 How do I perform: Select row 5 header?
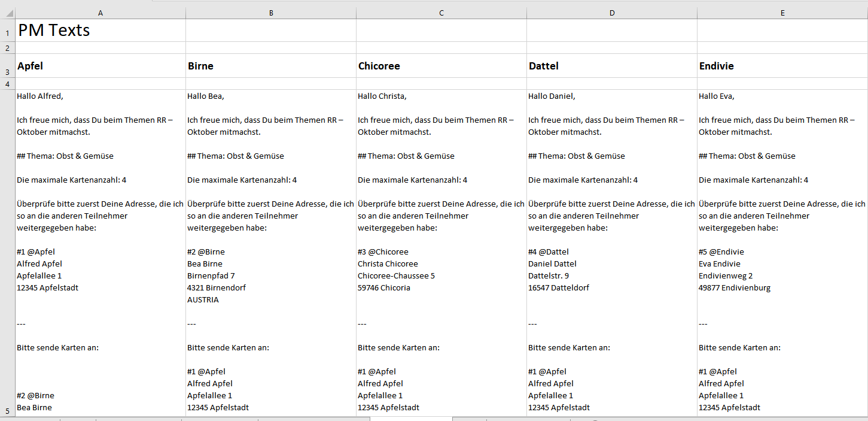[7, 253]
